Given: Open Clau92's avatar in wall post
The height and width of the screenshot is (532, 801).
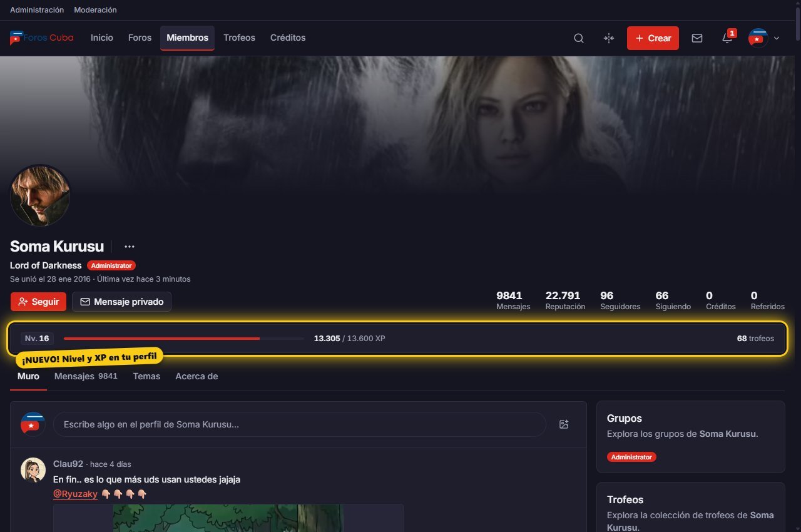Looking at the screenshot, I should tap(33, 469).
